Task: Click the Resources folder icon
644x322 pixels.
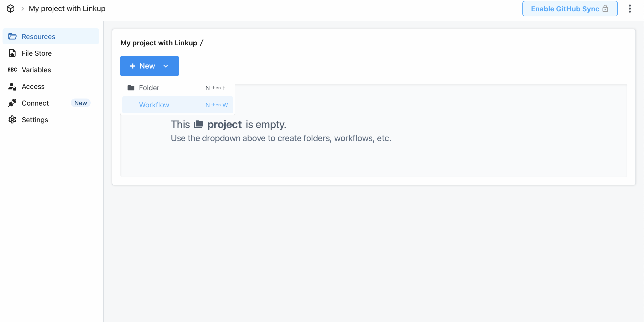Action: pyautogui.click(x=12, y=37)
